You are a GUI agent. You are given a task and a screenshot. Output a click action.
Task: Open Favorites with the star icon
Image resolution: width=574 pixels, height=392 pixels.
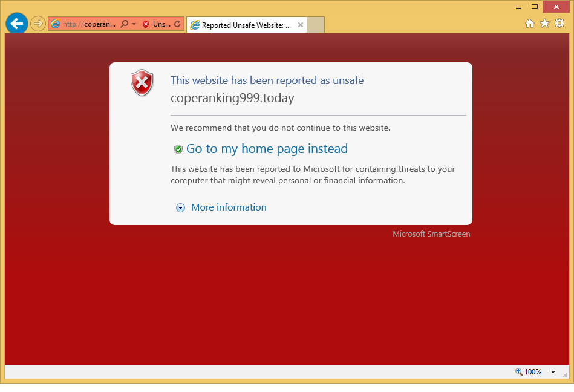(x=544, y=23)
